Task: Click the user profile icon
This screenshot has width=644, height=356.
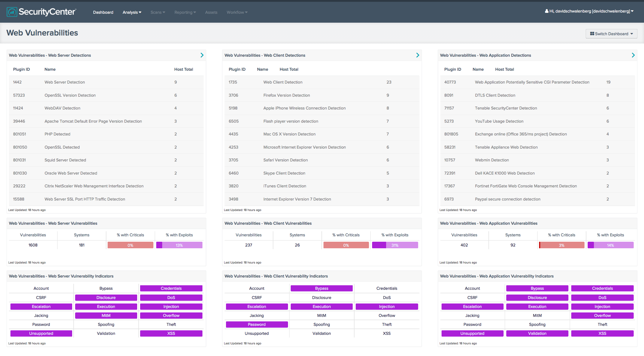Action: (x=547, y=11)
